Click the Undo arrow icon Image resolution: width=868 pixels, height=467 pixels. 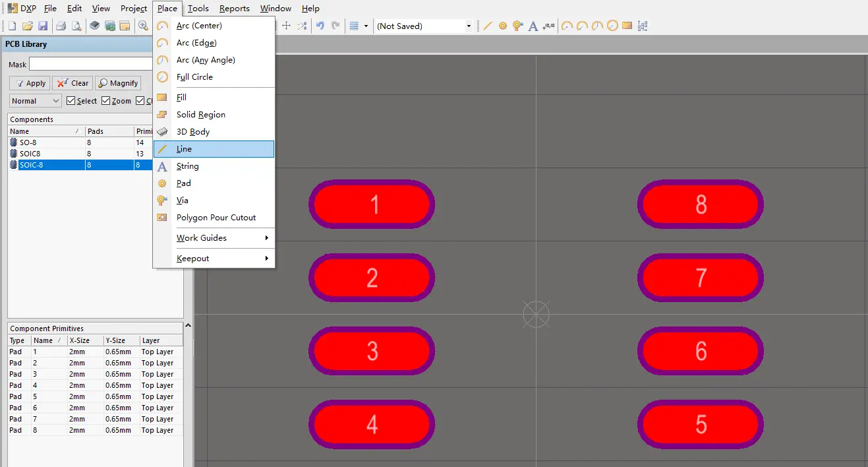pos(320,26)
